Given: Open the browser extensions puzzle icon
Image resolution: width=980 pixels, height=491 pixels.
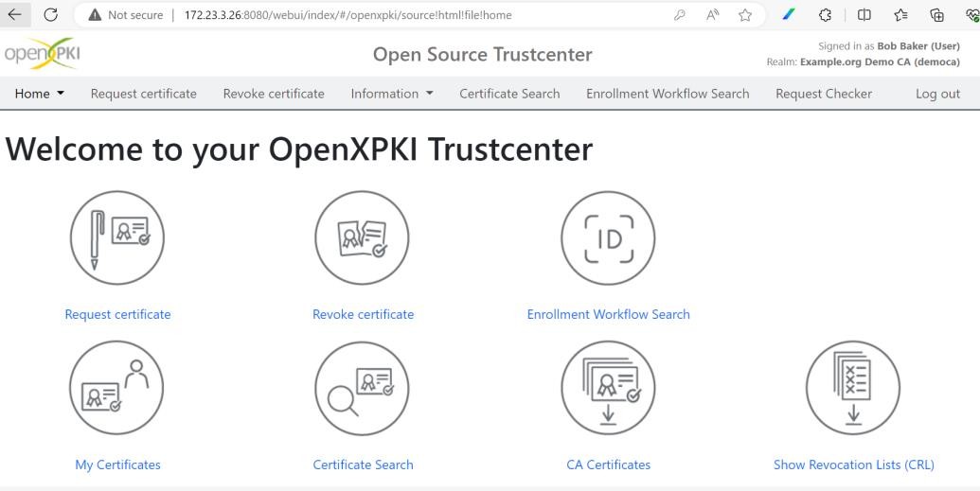Looking at the screenshot, I should click(825, 15).
